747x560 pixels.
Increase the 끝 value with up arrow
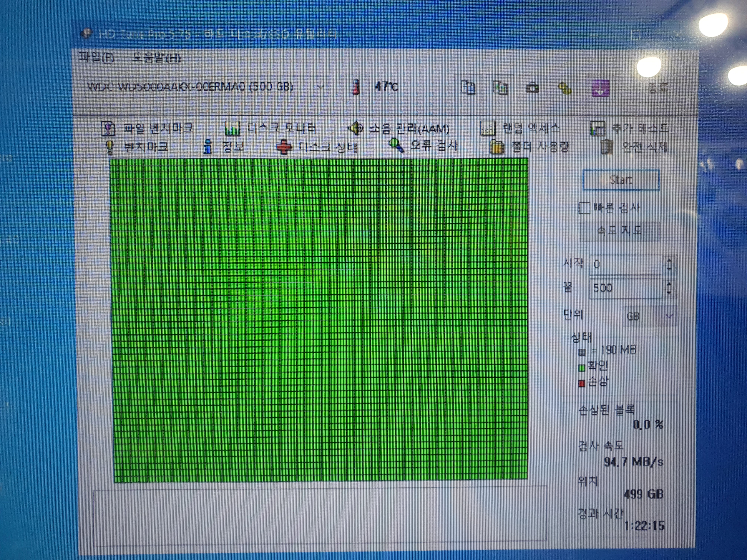[x=669, y=284]
